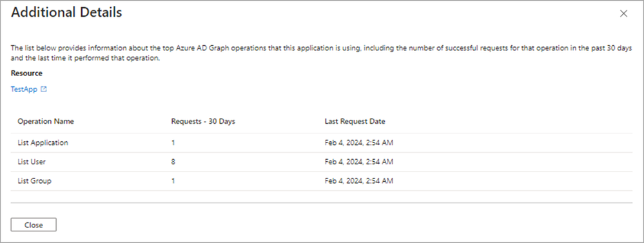Click the request count for List Application
Image resolution: width=644 pixels, height=243 pixels.
173,143
